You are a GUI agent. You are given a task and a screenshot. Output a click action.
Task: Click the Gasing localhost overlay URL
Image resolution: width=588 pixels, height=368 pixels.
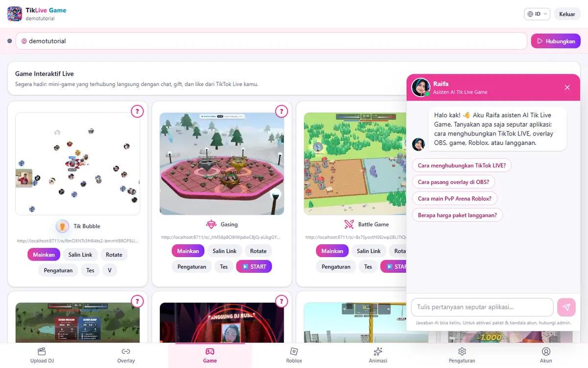221,237
